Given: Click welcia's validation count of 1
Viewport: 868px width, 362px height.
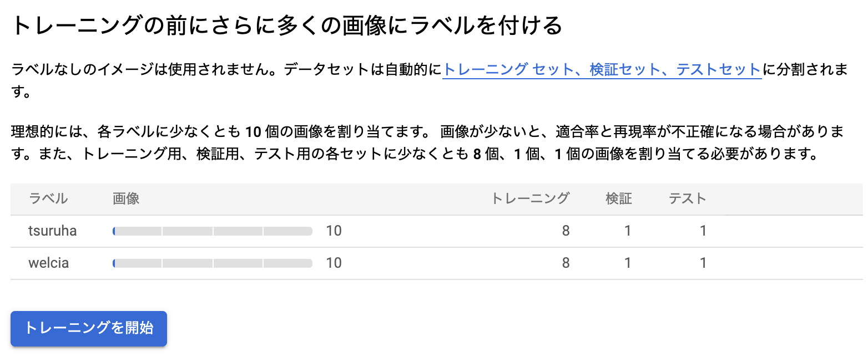Looking at the screenshot, I should coord(627,263).
